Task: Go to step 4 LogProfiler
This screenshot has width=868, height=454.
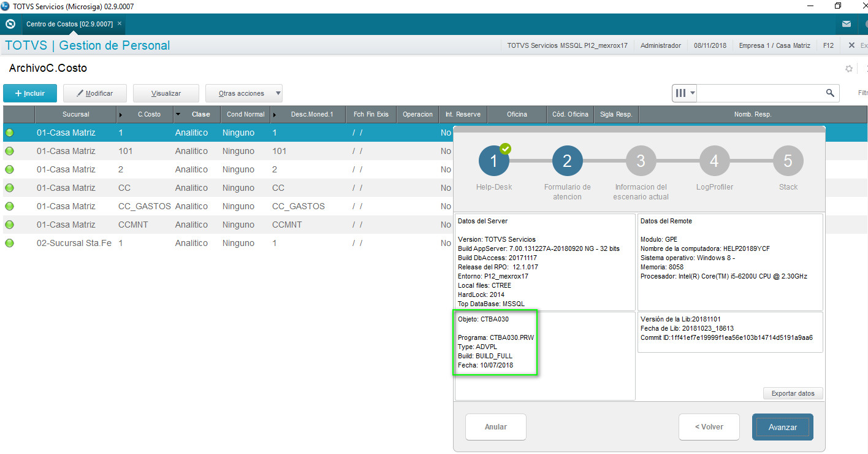Action: pyautogui.click(x=714, y=161)
